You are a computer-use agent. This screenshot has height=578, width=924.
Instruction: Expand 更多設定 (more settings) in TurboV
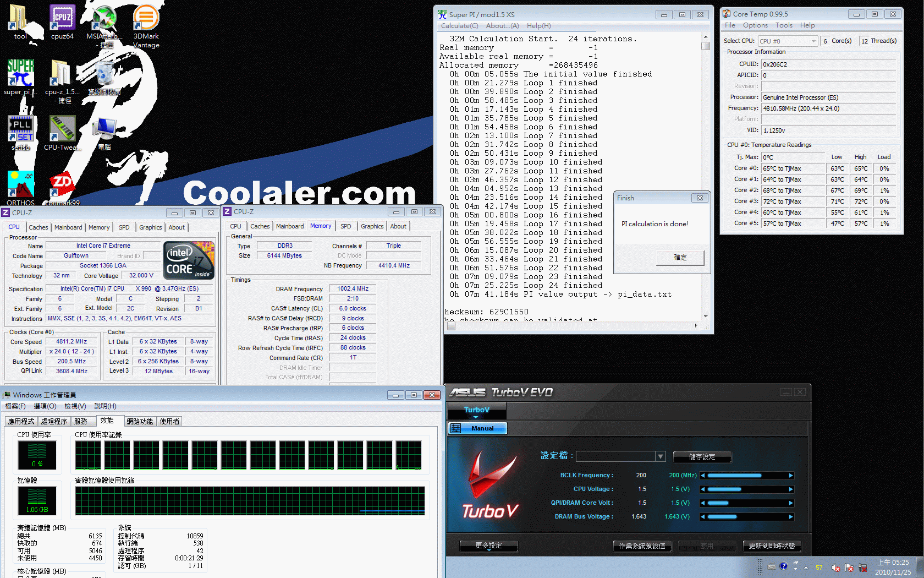[x=488, y=546]
